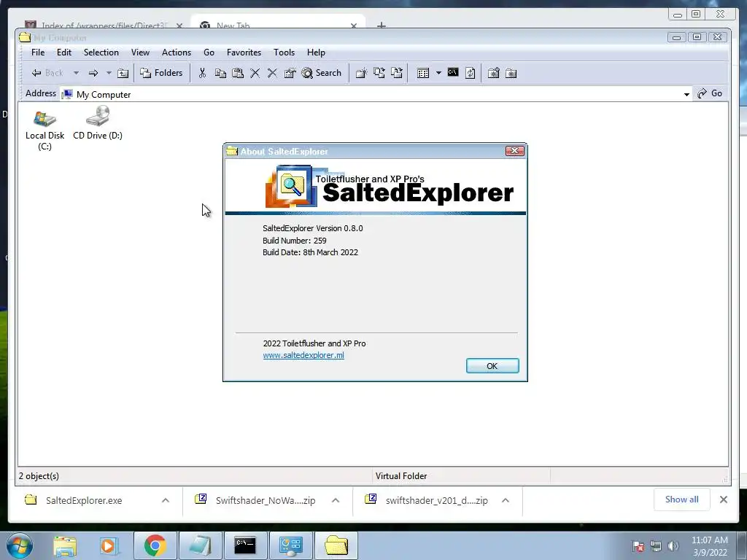Click the taskbar clock showing 11:07 AM
The width and height of the screenshot is (747, 560).
[x=710, y=546]
